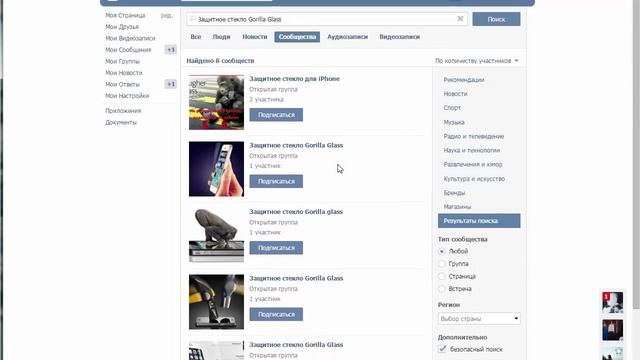The height and width of the screenshot is (360, 640).
Task: Click the Поиск search button
Action: 496,19
